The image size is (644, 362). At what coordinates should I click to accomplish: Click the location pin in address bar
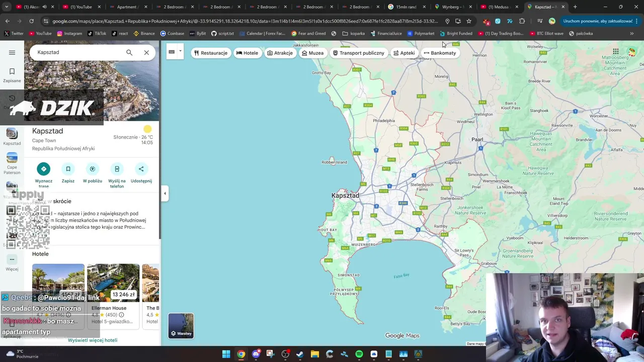pyautogui.click(x=447, y=21)
